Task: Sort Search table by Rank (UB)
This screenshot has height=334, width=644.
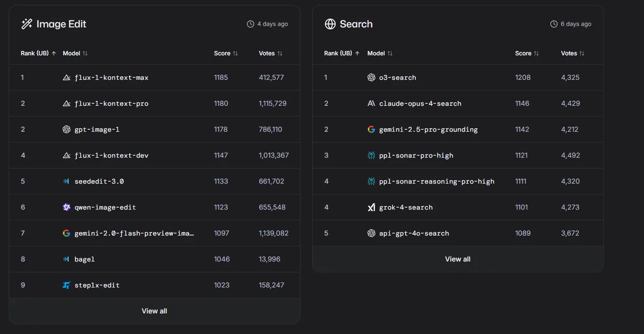Action: pos(342,53)
